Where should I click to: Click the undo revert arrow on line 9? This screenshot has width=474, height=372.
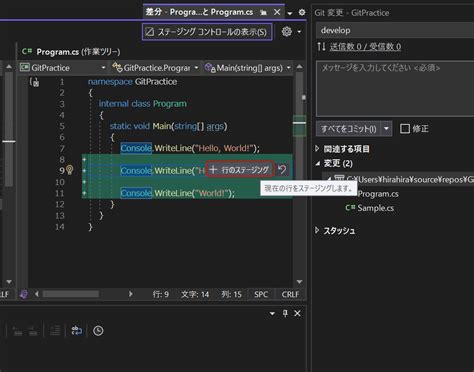click(x=282, y=170)
